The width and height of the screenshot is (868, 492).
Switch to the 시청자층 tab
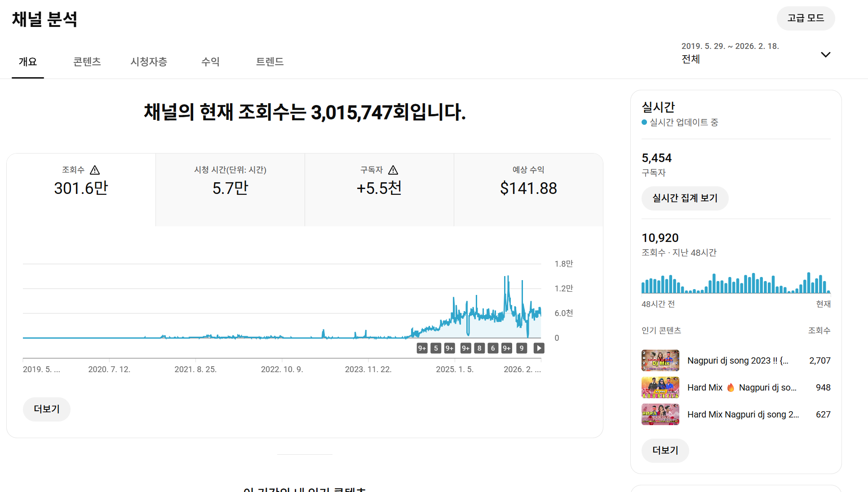(x=149, y=61)
